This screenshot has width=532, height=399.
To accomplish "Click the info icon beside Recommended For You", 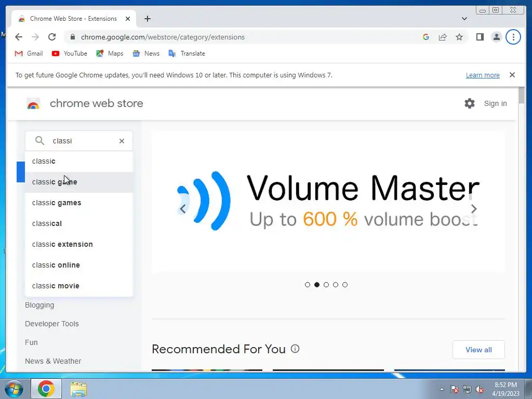I will point(295,349).
